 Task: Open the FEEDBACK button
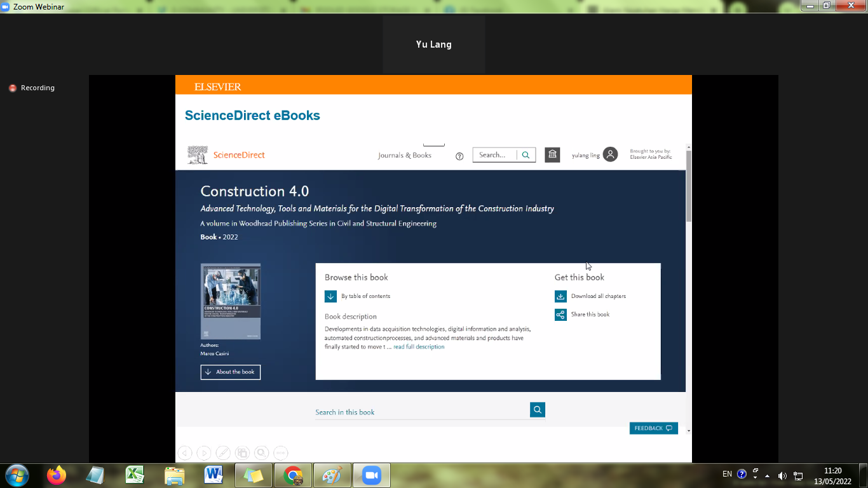point(653,428)
